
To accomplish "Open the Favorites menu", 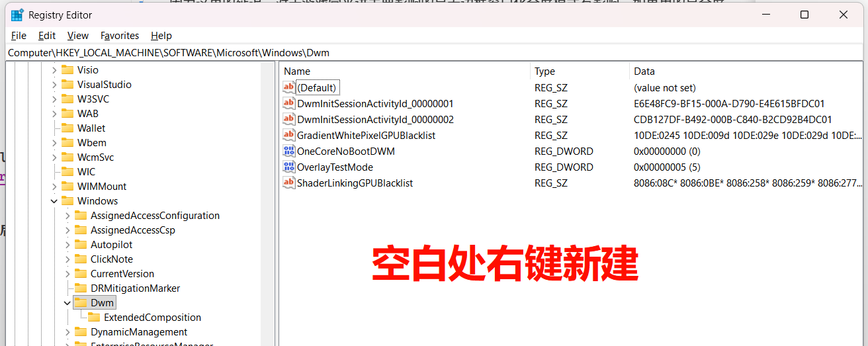I will 120,36.
